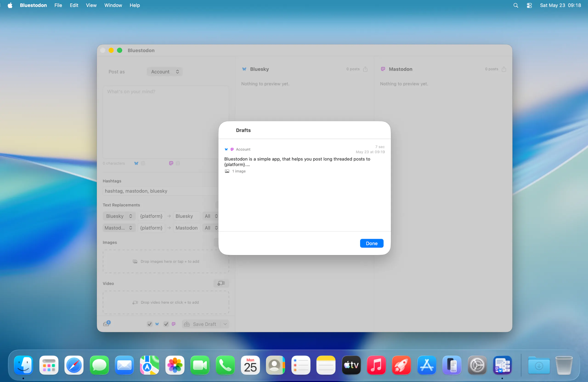The height and width of the screenshot is (382, 588).
Task: Toggle Mastodon checkbox beside character count
Action: click(178, 163)
